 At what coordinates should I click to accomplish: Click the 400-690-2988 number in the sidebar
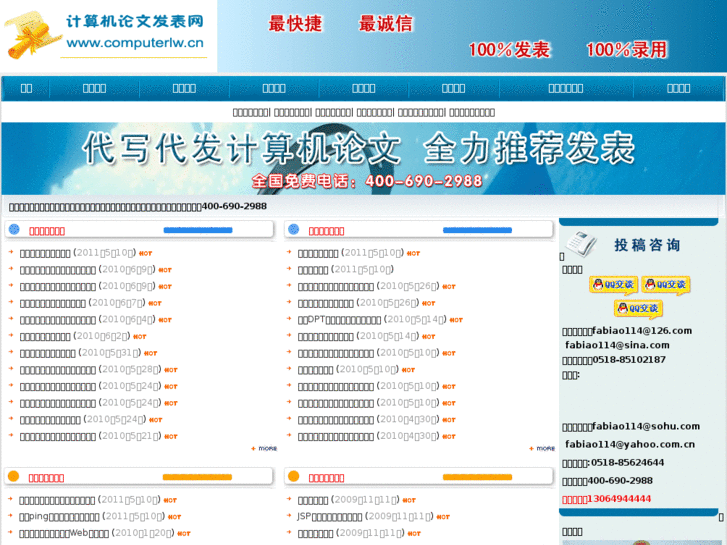pos(620,481)
